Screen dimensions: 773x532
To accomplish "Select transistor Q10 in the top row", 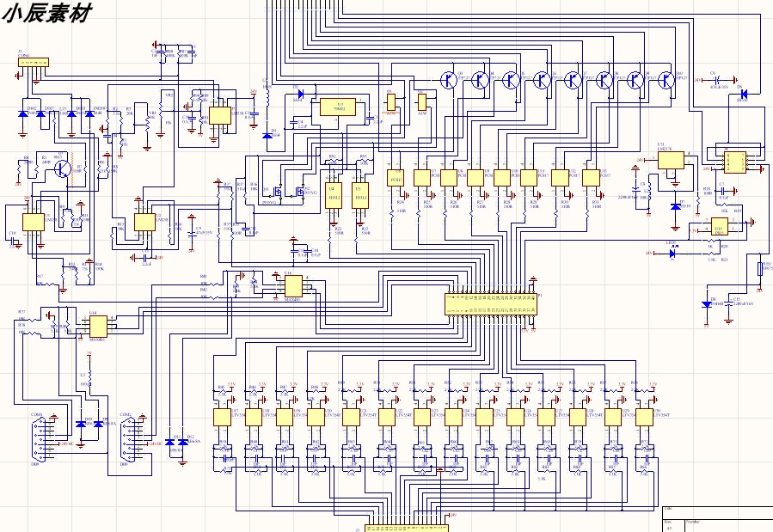I will pyautogui.click(x=666, y=80).
